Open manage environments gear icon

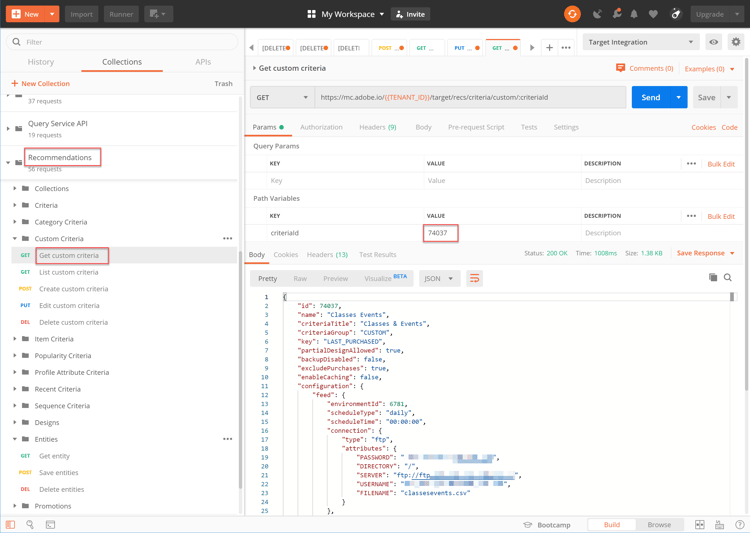tap(736, 42)
